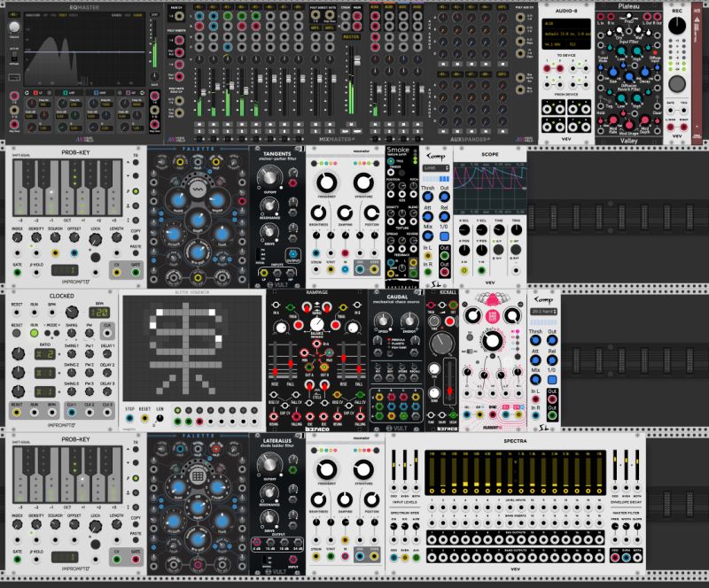Open the Level dropdown on the Comp module
Image resolution: width=709 pixels, height=588 pixels.
point(437,169)
